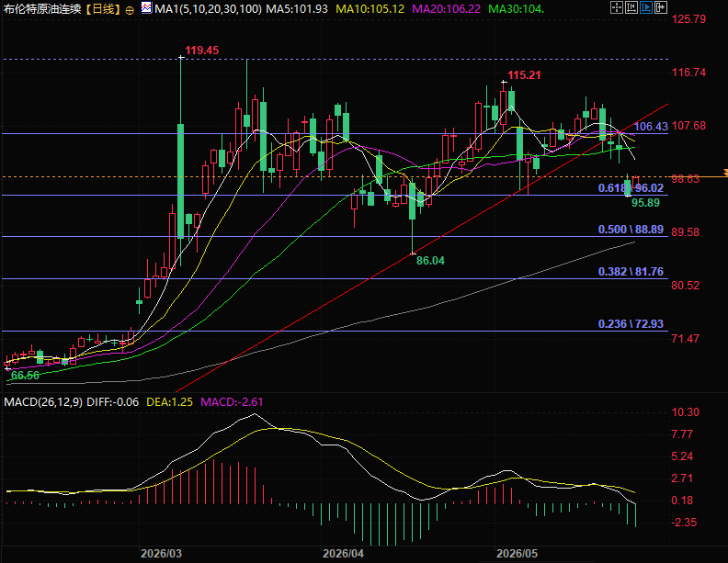Click the 0.18 MACD axis value
Viewport: 728px width, 563px height.
[682, 501]
